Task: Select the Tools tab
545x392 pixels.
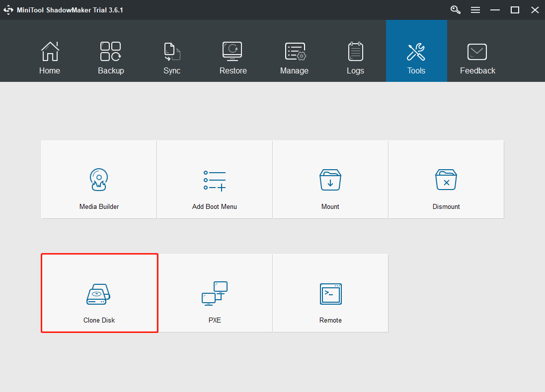Action: [x=416, y=51]
